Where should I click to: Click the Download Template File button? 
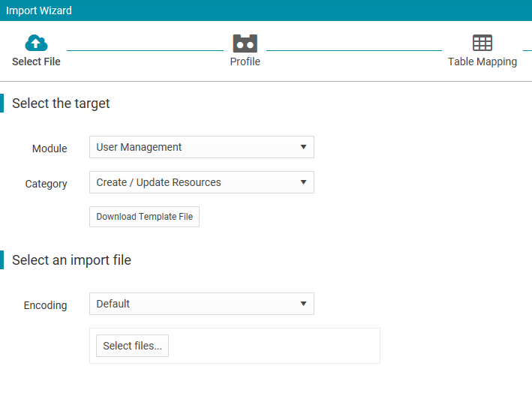tap(144, 217)
